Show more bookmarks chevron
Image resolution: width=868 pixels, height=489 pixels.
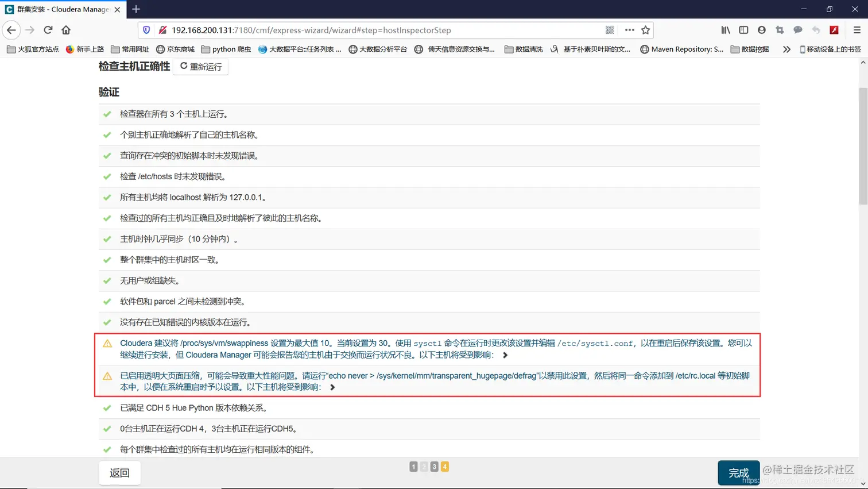[x=786, y=49]
